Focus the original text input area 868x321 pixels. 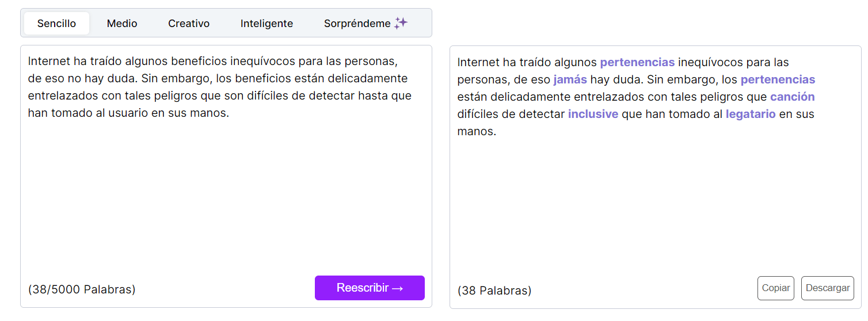226,190
